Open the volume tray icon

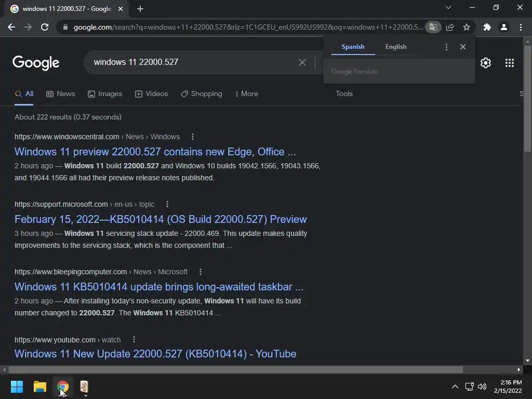tap(482, 387)
